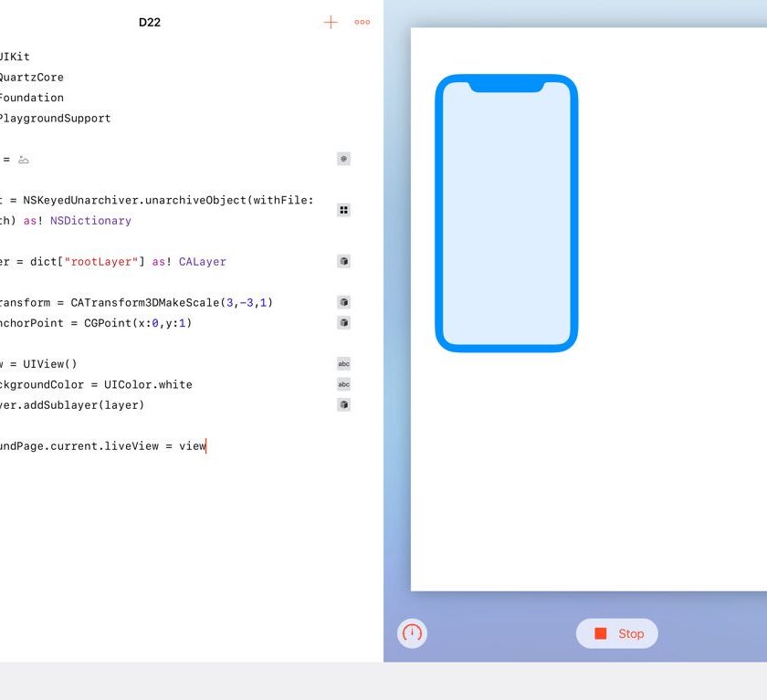Show result icon for CATransform3DMakeScale line

point(343,302)
